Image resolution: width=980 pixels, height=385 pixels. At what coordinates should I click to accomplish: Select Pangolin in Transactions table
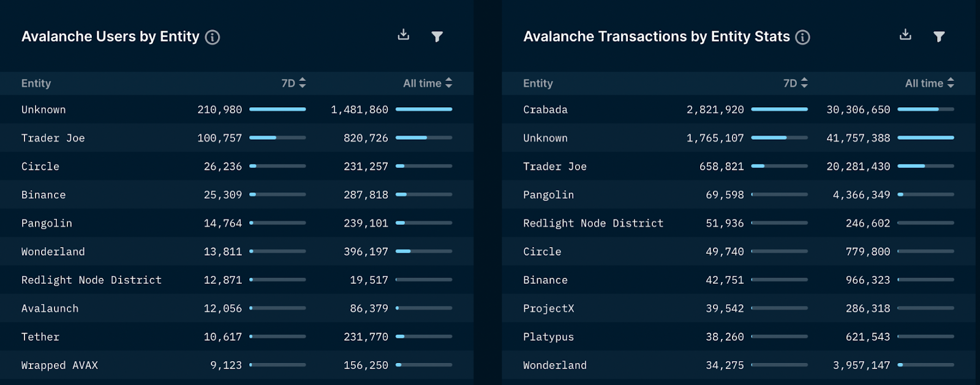[x=548, y=195]
